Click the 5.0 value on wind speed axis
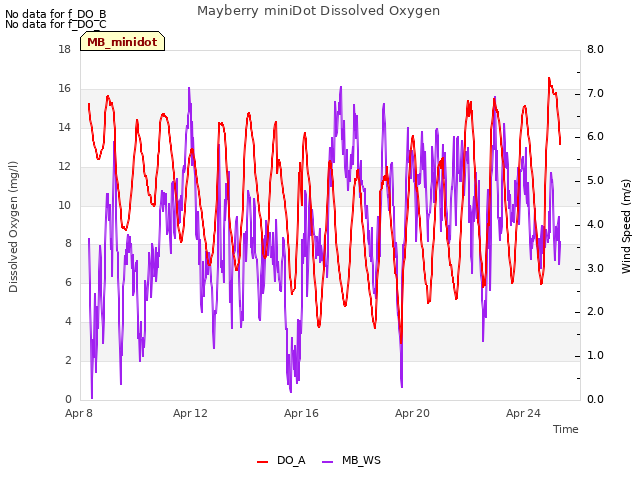This screenshot has width=640, height=480. point(595,181)
